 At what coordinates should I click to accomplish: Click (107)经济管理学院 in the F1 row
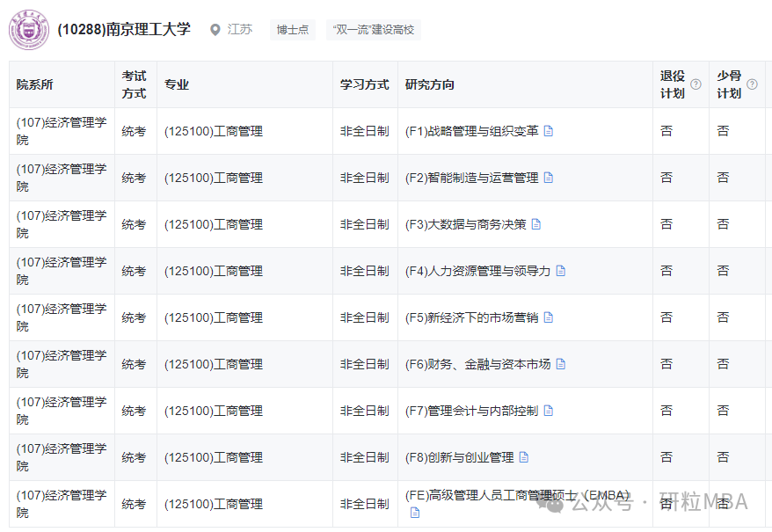point(62,131)
